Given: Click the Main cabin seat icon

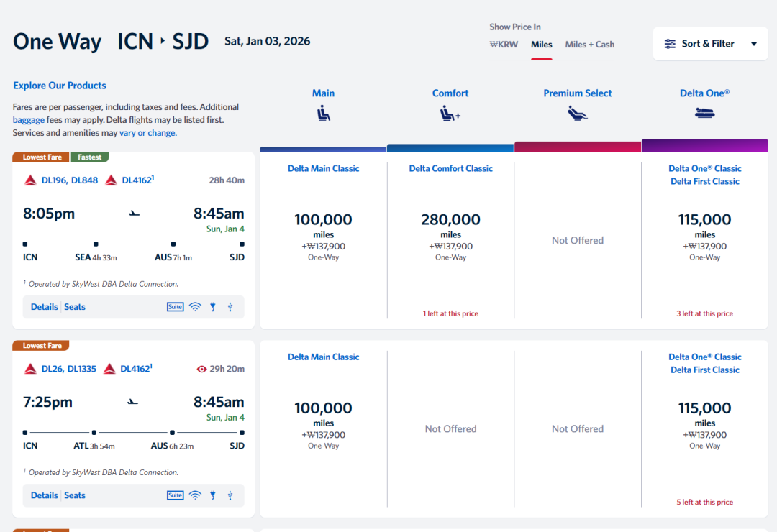Looking at the screenshot, I should click(x=323, y=114).
